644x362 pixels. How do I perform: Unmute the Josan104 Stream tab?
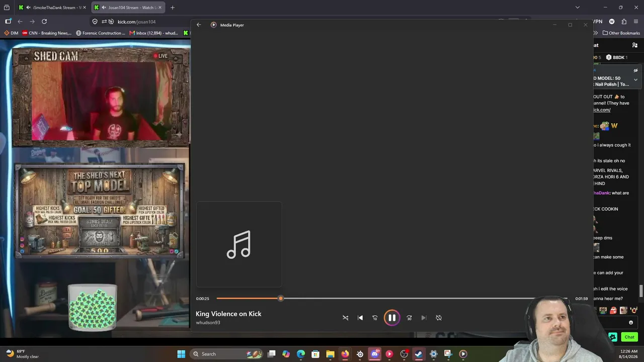pyautogui.click(x=103, y=8)
